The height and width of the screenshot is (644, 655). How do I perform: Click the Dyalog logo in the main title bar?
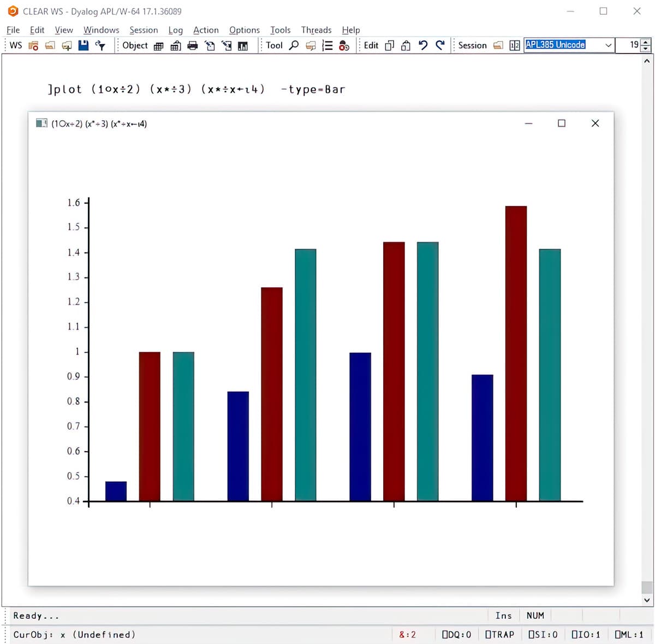pyautogui.click(x=13, y=11)
